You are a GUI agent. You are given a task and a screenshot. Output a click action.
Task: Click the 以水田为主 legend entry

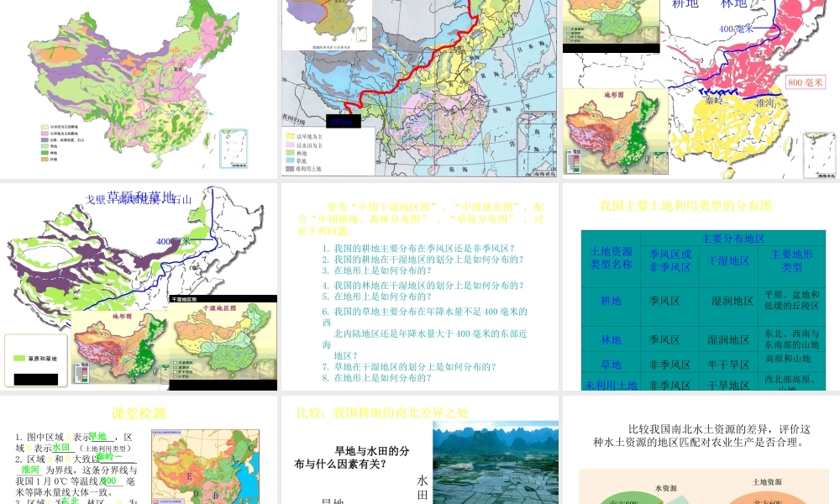[x=305, y=144]
